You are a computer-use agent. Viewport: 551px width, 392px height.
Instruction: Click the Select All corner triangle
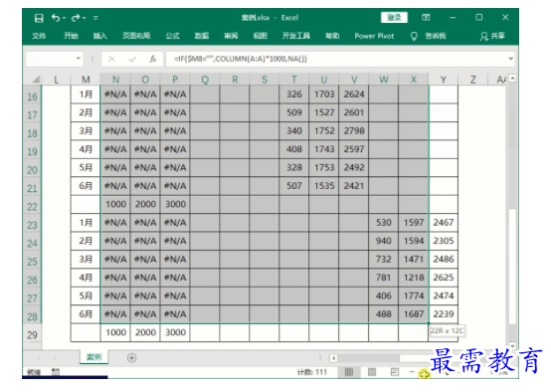(x=36, y=80)
